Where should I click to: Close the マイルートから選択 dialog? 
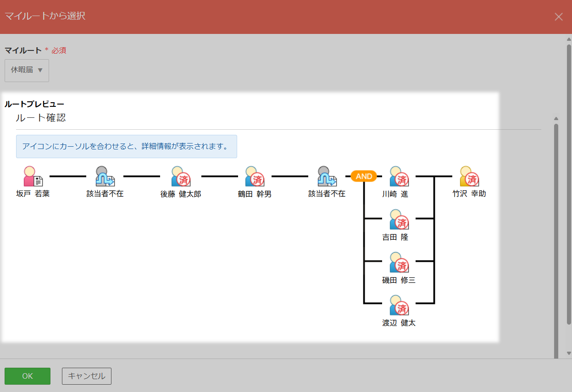point(558,17)
